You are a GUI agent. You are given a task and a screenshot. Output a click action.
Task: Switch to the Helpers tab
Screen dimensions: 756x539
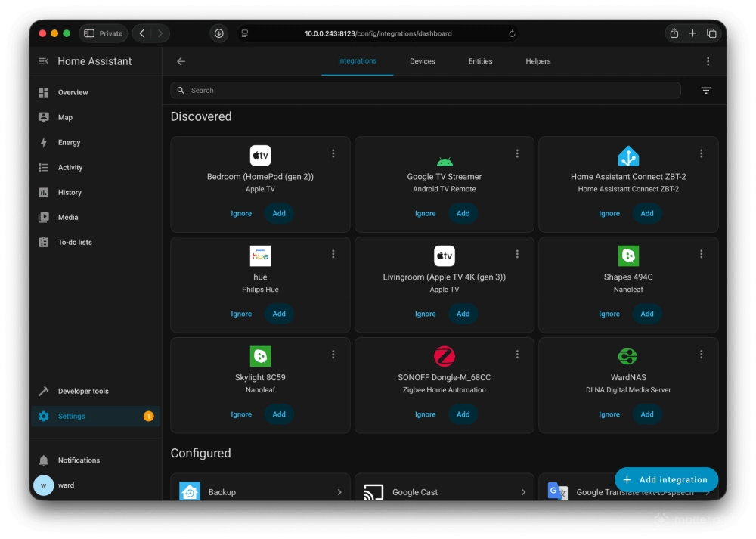tap(538, 61)
